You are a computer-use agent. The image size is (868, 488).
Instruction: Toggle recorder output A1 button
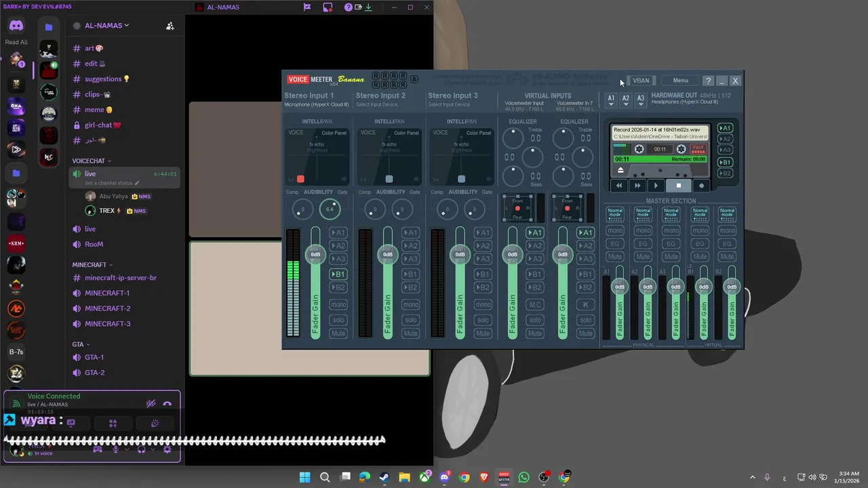pyautogui.click(x=725, y=128)
